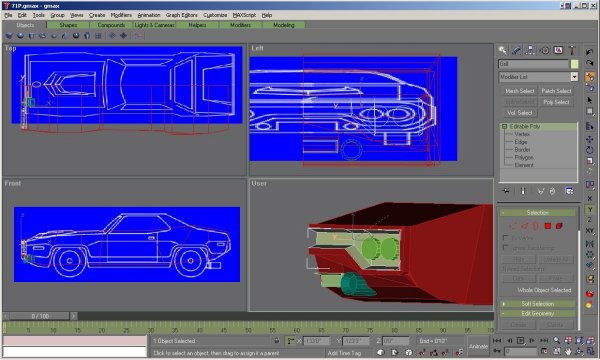
Task: Click the Mesh Select button
Action: pos(519,91)
